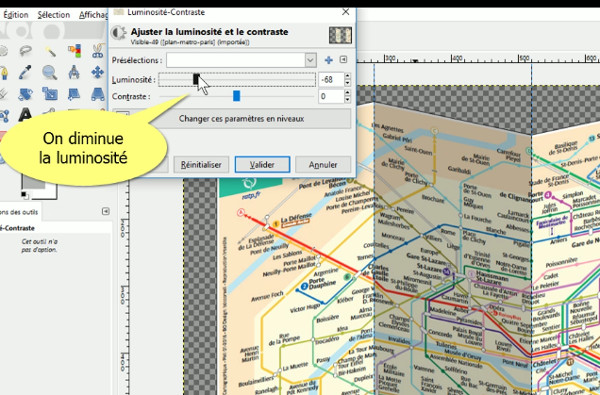
Task: Select the Fuzzy Select magic wand tool
Action: tap(50, 50)
